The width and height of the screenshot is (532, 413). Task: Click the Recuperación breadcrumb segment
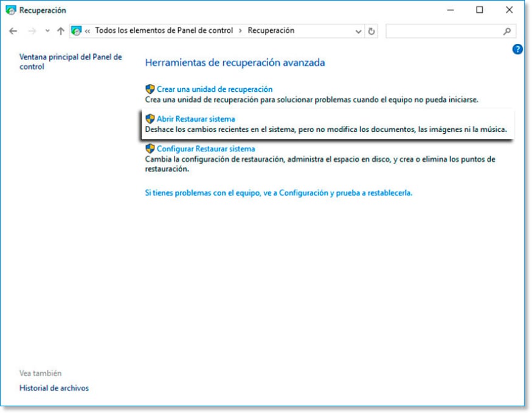pos(271,30)
